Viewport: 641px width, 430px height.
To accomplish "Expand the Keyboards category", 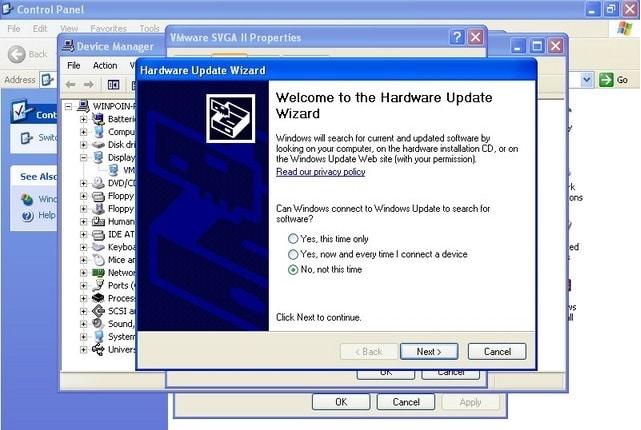I will point(83,247).
